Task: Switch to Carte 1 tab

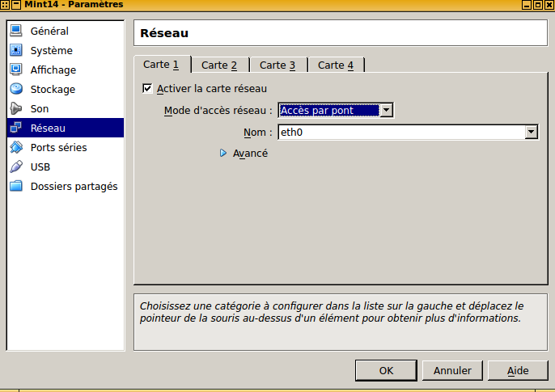Action: coord(162,65)
